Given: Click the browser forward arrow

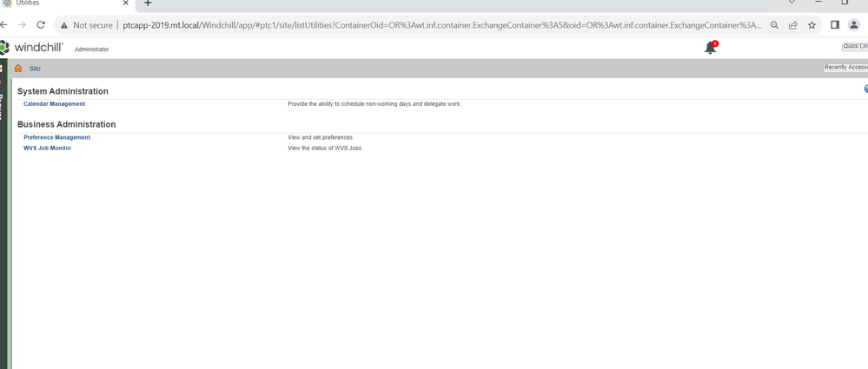Looking at the screenshot, I should coord(22,25).
